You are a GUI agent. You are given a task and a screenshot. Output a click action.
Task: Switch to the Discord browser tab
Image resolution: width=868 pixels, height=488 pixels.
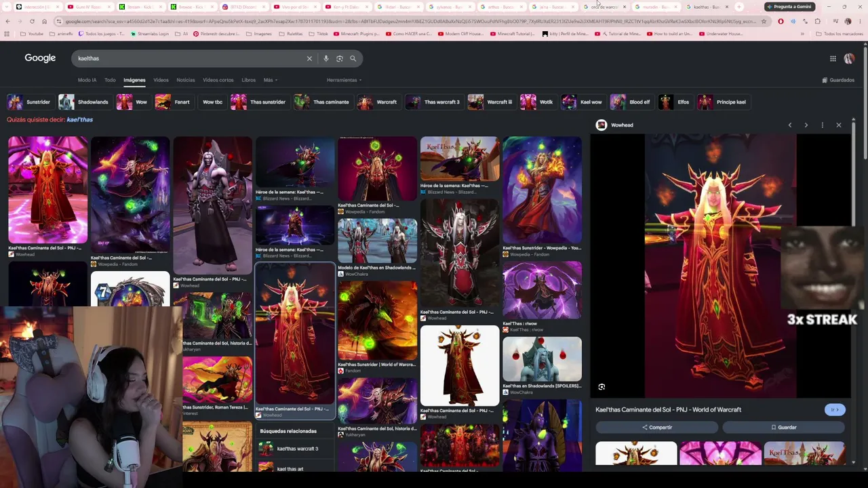[243, 7]
